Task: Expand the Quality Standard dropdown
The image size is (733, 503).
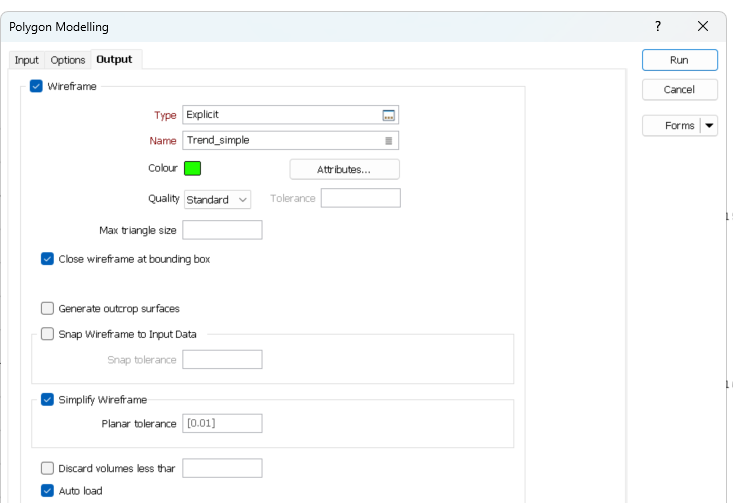Action: pos(217,200)
